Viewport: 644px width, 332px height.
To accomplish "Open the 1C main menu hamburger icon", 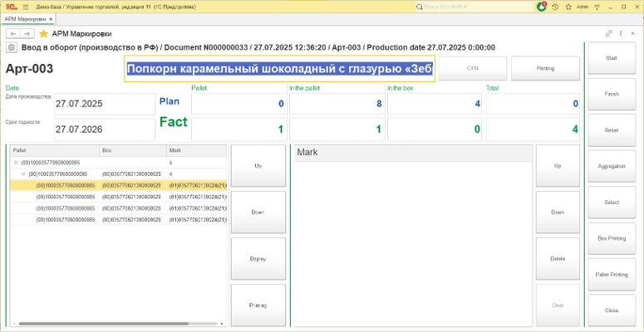I will (26, 7).
